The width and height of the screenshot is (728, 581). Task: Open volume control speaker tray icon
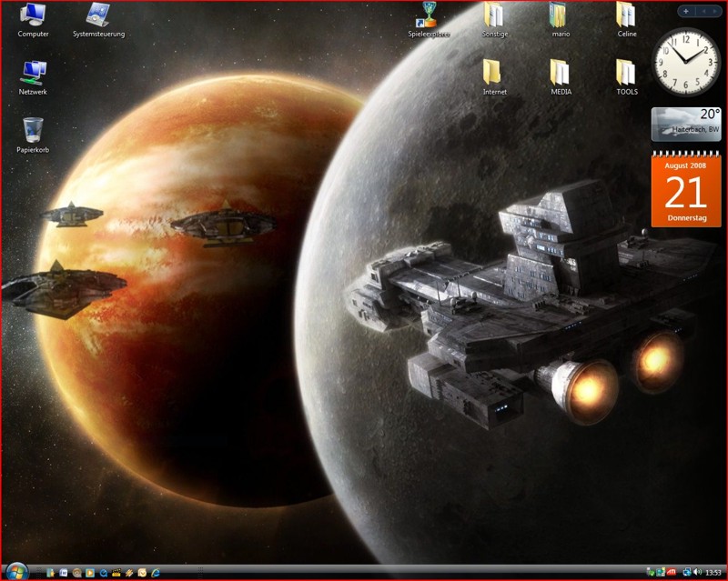tap(696, 572)
